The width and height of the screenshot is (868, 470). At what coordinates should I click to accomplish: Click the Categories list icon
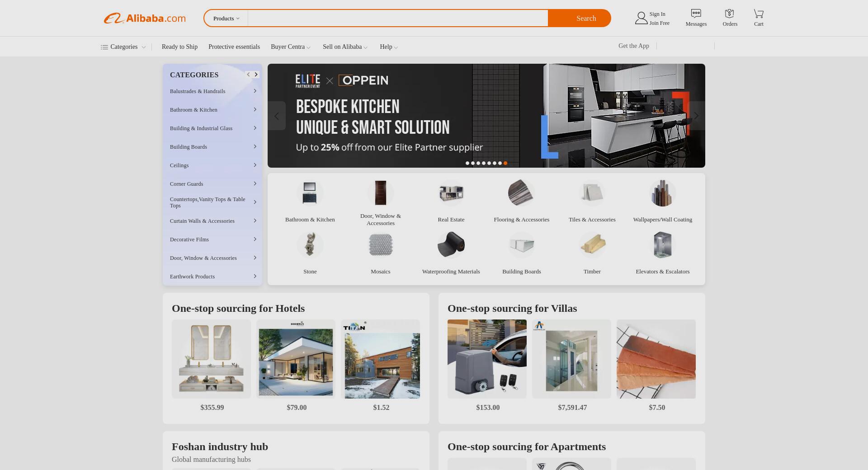(104, 47)
